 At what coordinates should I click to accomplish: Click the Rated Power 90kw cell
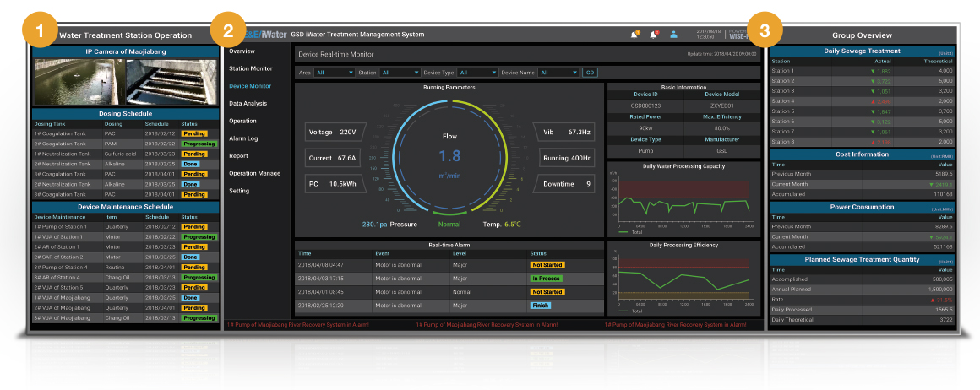pyautogui.click(x=645, y=128)
